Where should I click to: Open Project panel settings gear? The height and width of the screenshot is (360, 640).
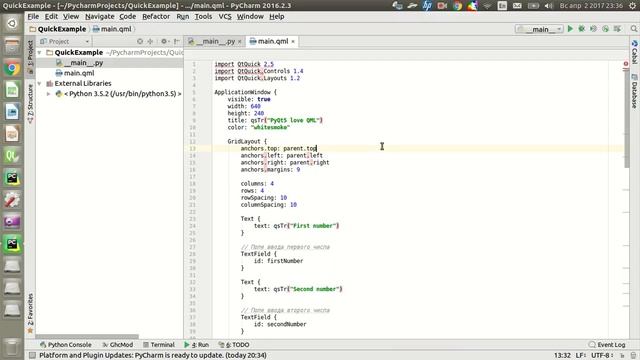click(x=164, y=41)
